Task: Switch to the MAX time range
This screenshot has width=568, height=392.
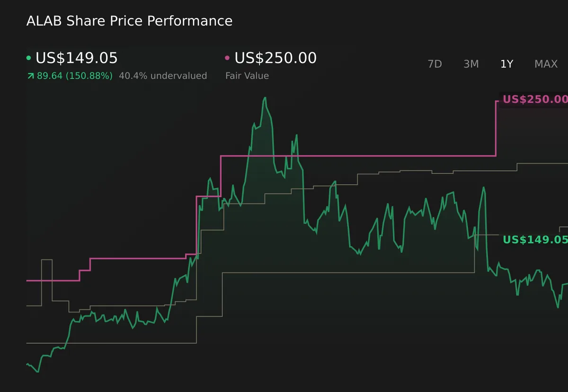Action: 546,64
